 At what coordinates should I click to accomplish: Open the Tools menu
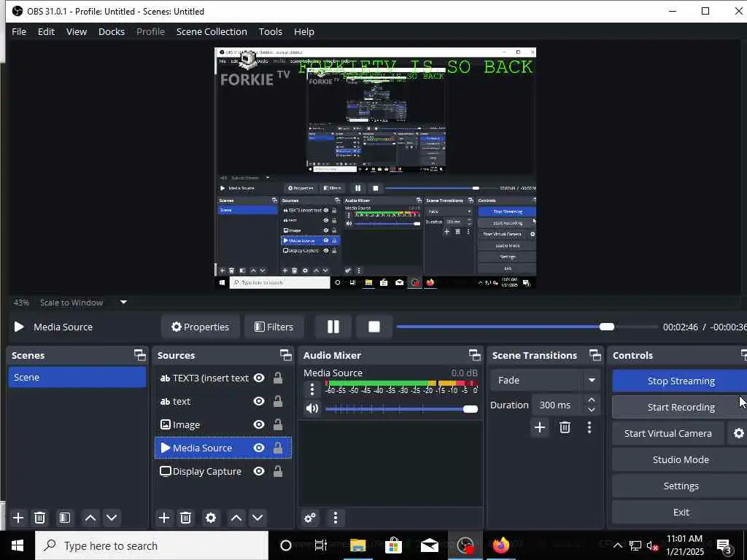click(x=270, y=31)
